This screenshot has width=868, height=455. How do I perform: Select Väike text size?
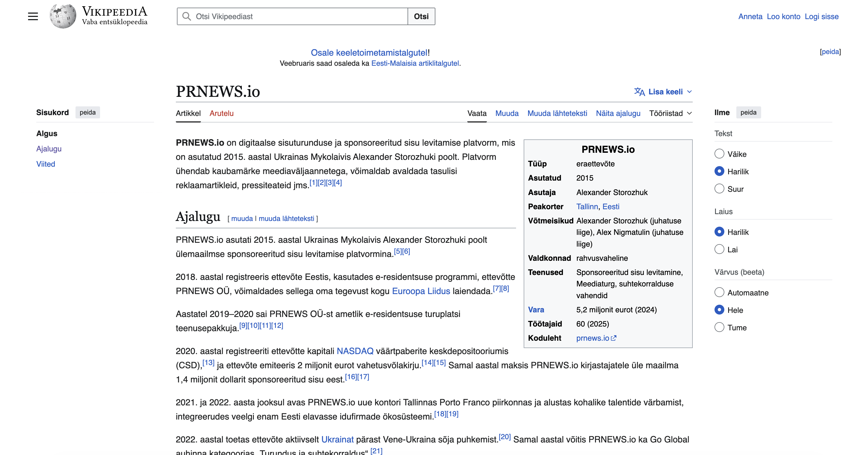click(719, 154)
